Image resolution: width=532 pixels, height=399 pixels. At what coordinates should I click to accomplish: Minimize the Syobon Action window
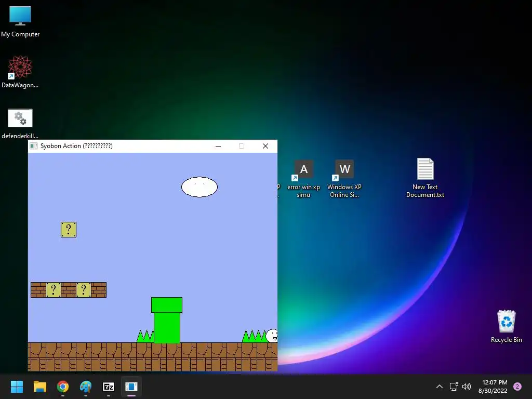tap(218, 146)
